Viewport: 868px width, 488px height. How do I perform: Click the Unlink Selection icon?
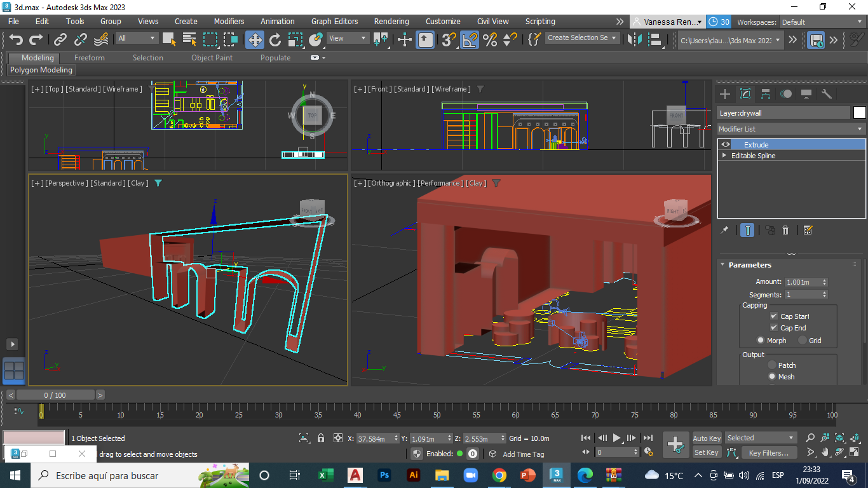[x=81, y=40]
